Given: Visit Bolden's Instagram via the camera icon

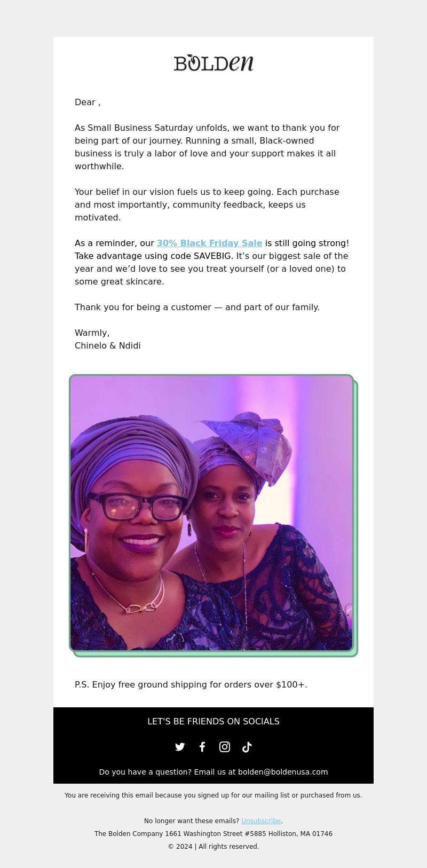Looking at the screenshot, I should [x=225, y=747].
